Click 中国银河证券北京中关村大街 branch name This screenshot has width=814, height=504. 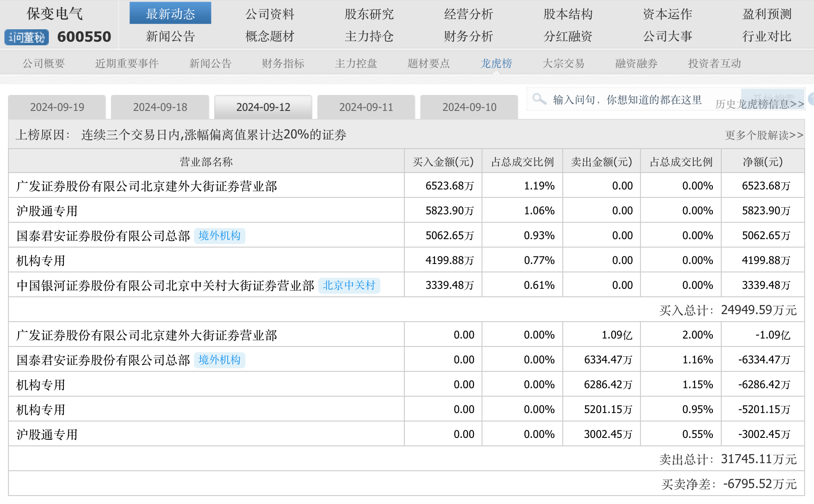coord(165,285)
